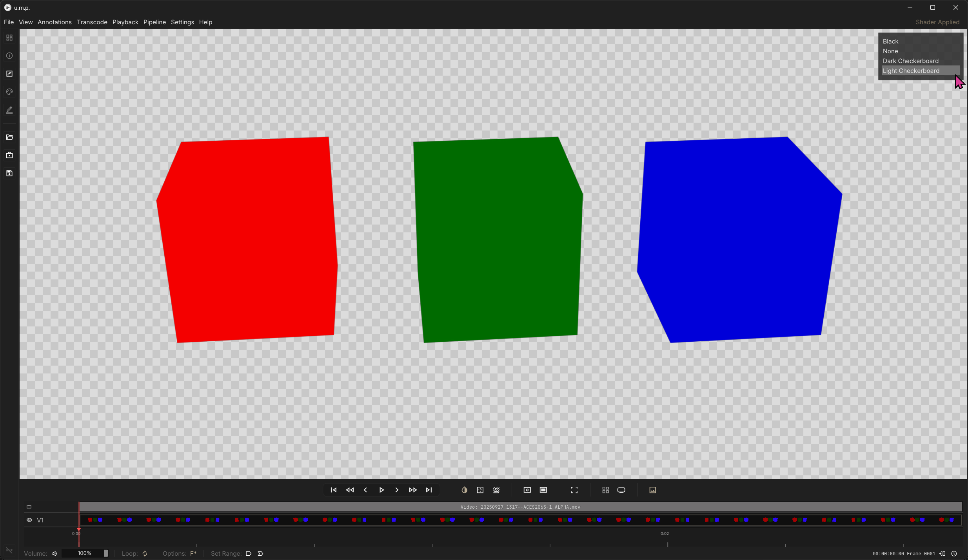The width and height of the screenshot is (968, 560).
Task: Toggle visibility of the V1 track
Action: click(x=29, y=520)
